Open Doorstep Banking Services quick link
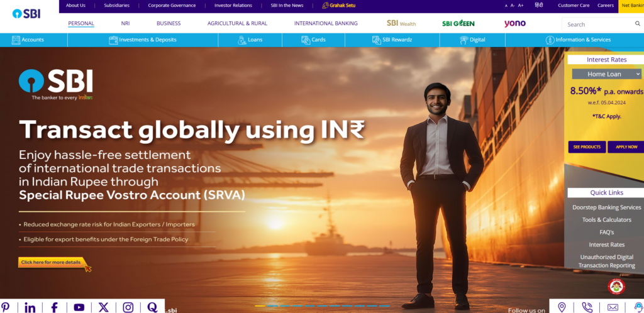This screenshot has height=313, width=644. pyautogui.click(x=607, y=207)
